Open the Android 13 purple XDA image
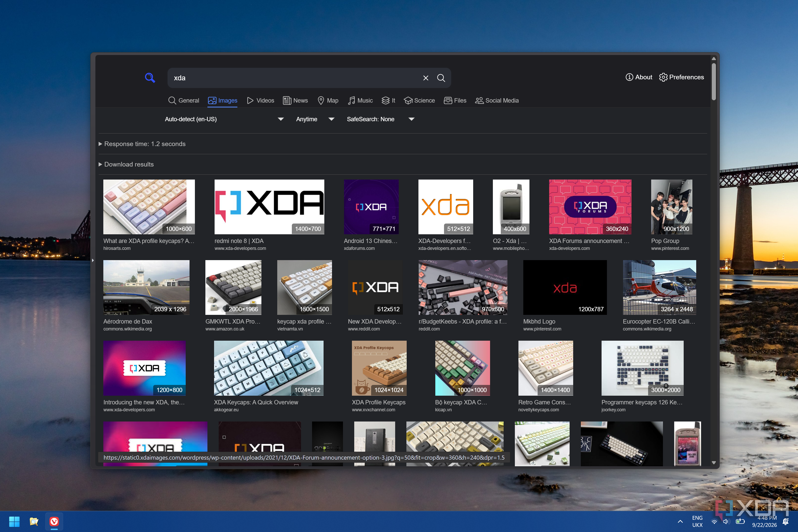This screenshot has height=532, width=798. click(x=371, y=207)
